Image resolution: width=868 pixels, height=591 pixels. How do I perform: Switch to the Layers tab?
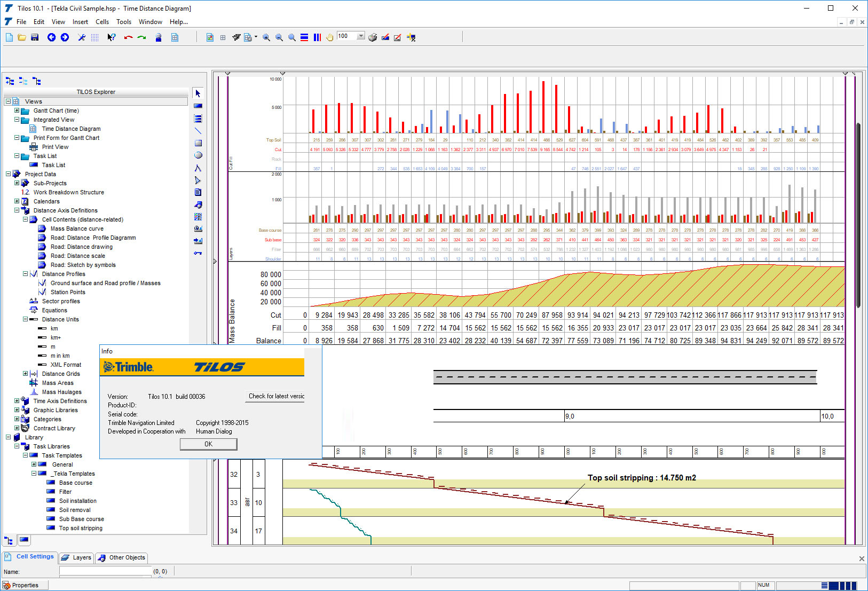tap(76, 557)
